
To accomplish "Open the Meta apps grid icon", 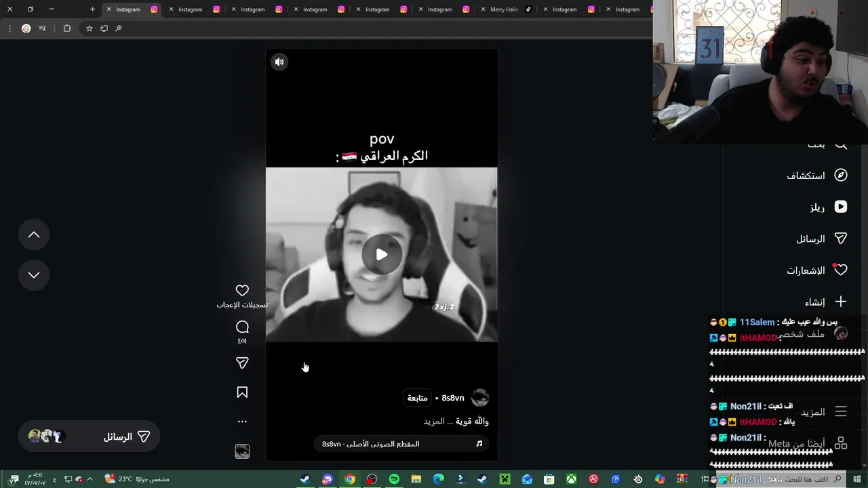I will coord(841,444).
